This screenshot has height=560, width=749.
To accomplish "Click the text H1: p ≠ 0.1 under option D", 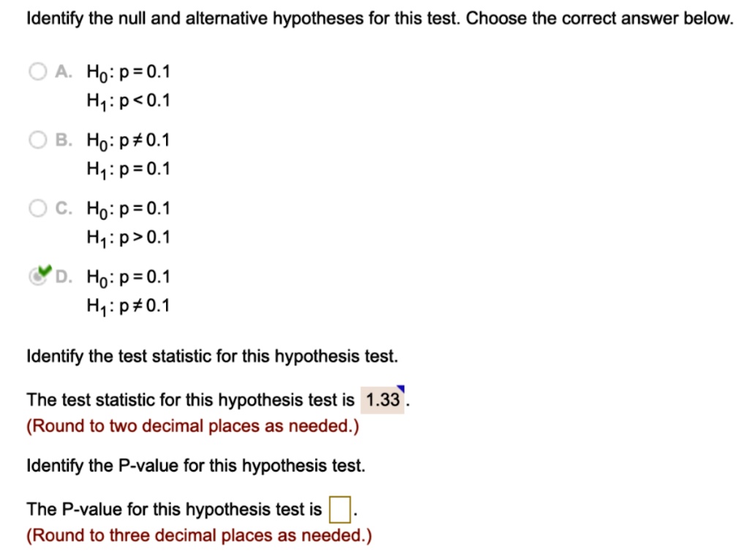I will [x=129, y=306].
